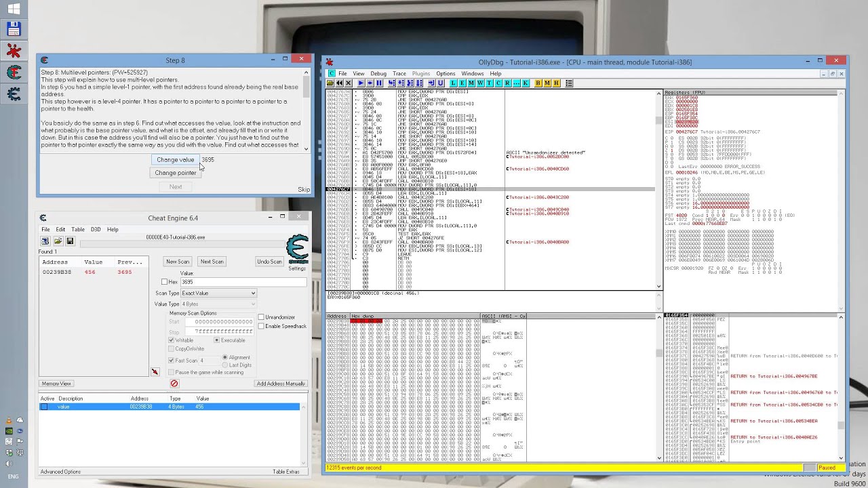Open OllyDbg Trace menu
Viewport: 868px width, 488px height.
tap(399, 73)
